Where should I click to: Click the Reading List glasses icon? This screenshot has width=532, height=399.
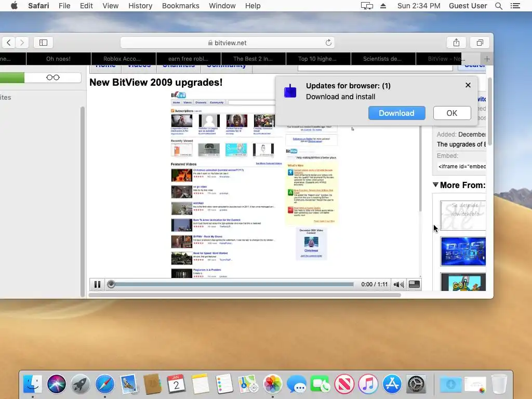point(53,77)
